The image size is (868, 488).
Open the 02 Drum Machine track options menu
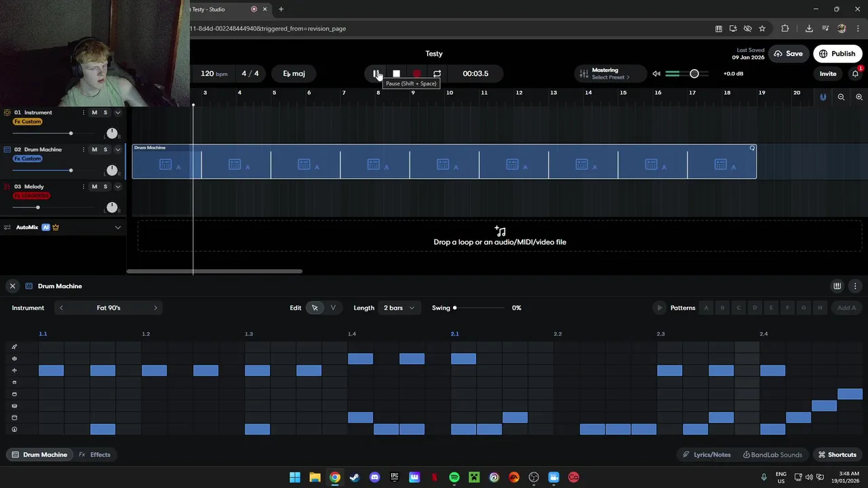tap(83, 149)
